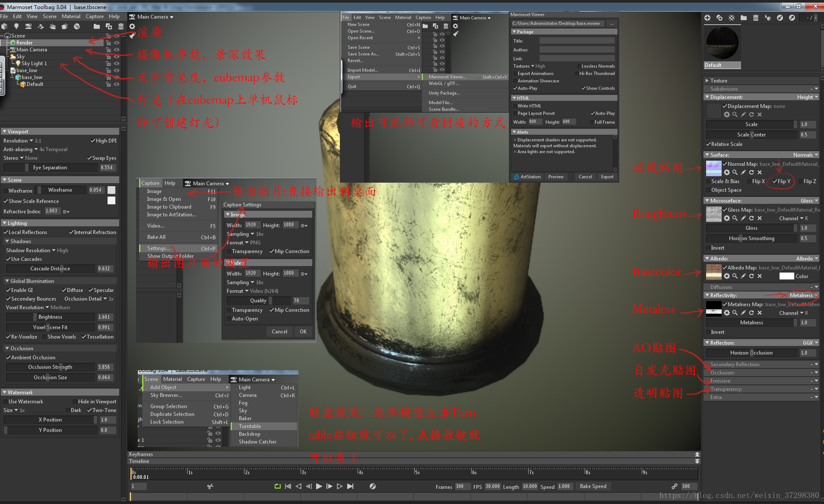This screenshot has width=824, height=504.
Task: Add a new mesh with cube icon
Action: (4, 26)
